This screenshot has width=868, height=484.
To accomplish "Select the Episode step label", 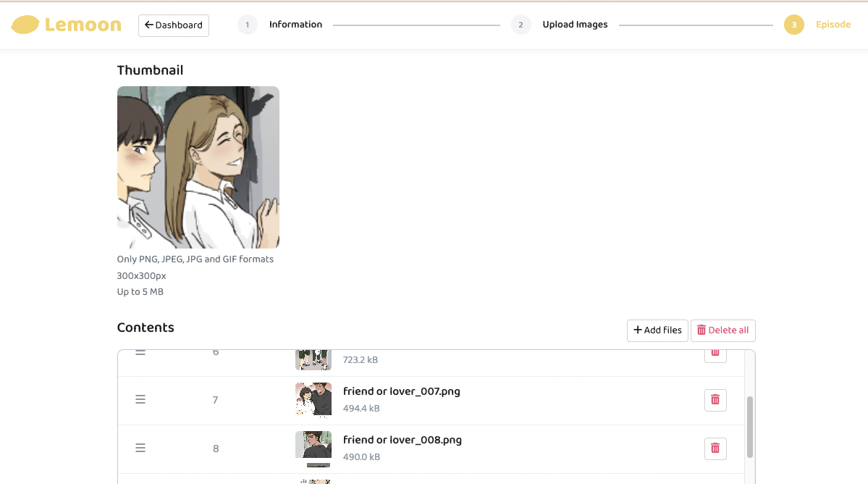I will pyautogui.click(x=833, y=25).
